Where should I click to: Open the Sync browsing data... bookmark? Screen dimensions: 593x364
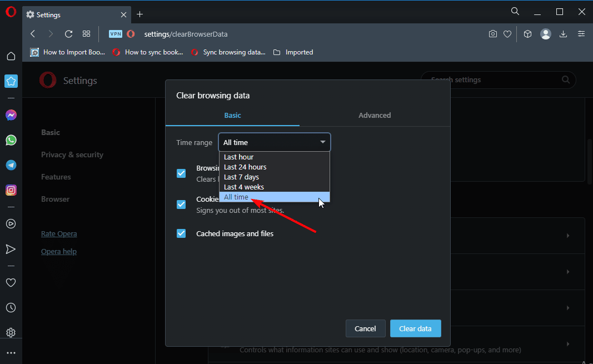pyautogui.click(x=228, y=52)
